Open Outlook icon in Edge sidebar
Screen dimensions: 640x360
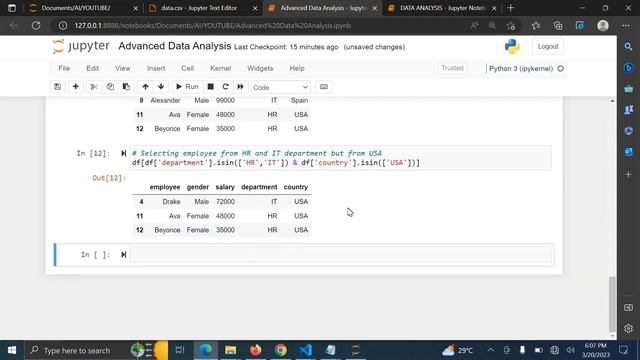pos(629,152)
